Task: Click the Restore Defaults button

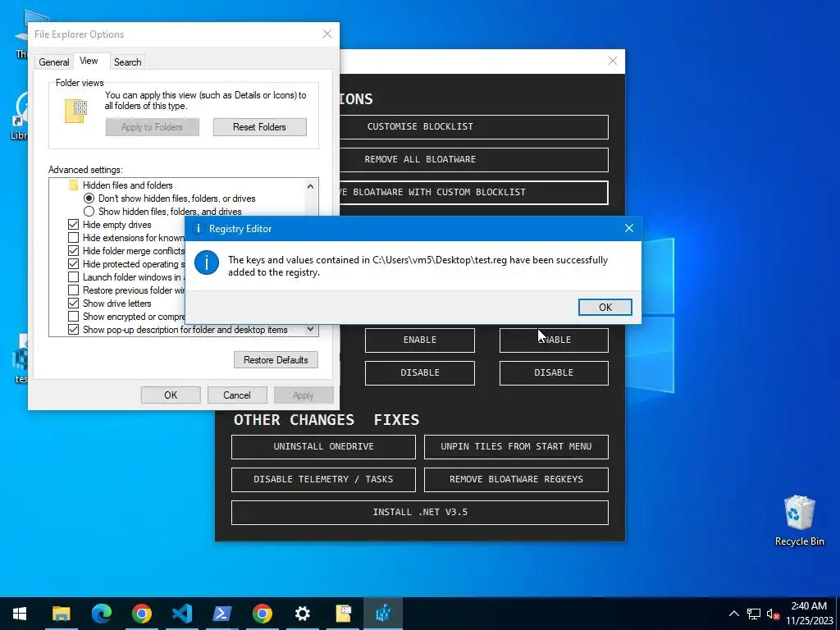Action: pyautogui.click(x=276, y=360)
